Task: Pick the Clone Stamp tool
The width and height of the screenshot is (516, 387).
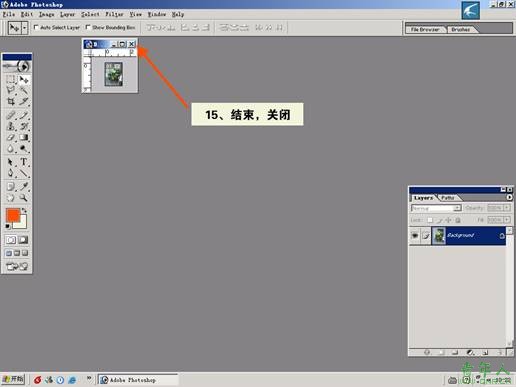Action: point(11,126)
